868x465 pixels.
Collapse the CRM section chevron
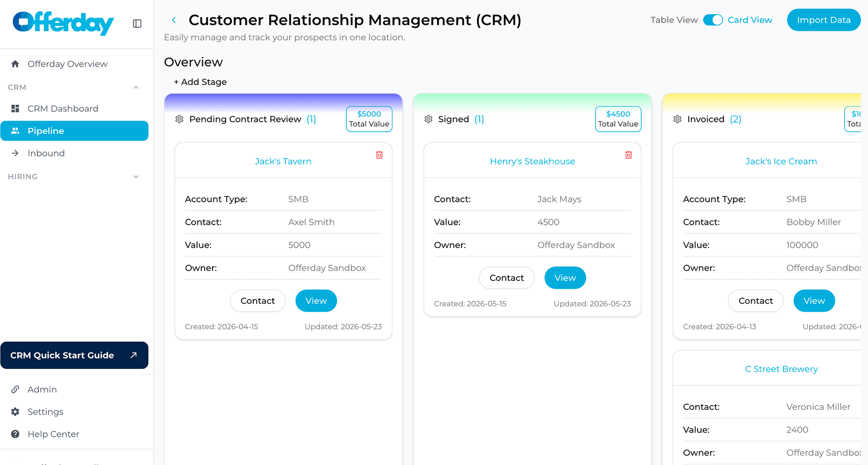coord(136,87)
